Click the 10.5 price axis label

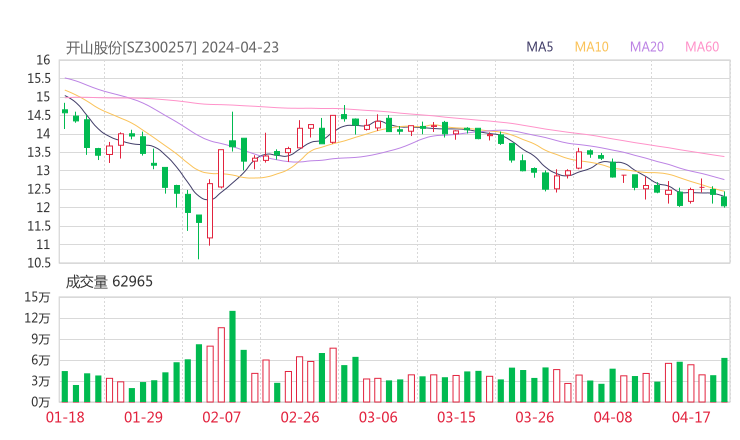[39, 263]
